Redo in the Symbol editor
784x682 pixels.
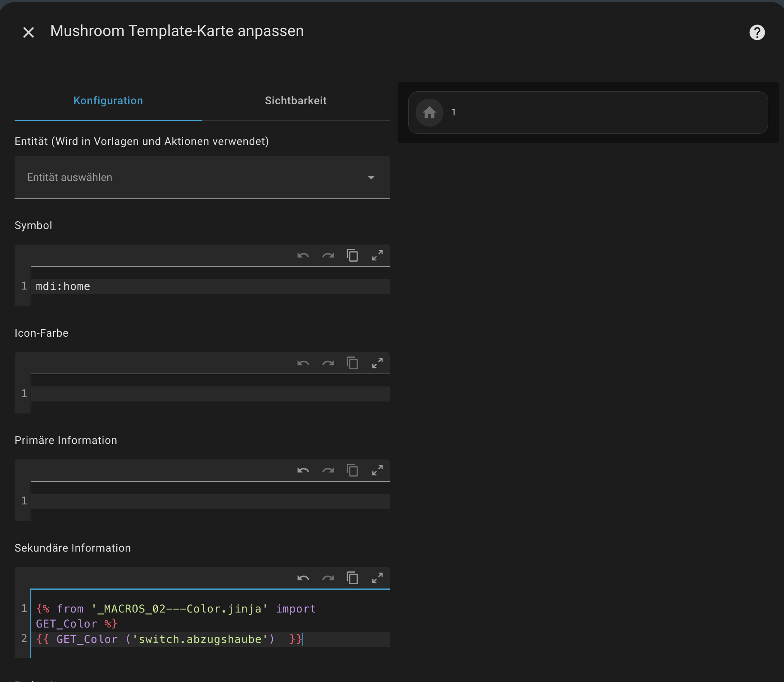[328, 256]
